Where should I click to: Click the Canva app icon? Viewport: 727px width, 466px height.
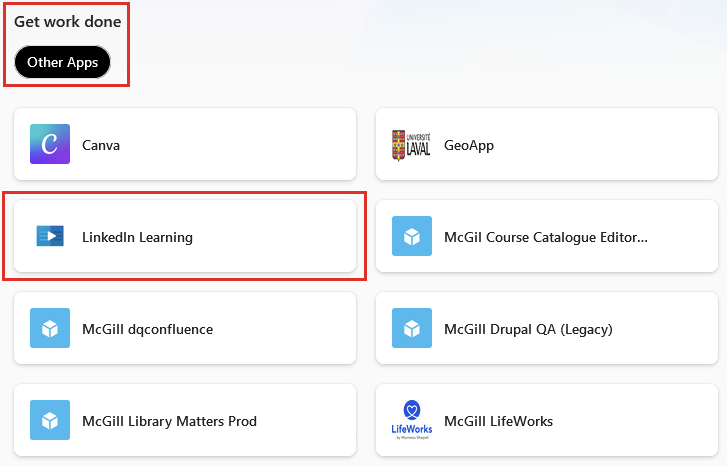pyautogui.click(x=50, y=144)
